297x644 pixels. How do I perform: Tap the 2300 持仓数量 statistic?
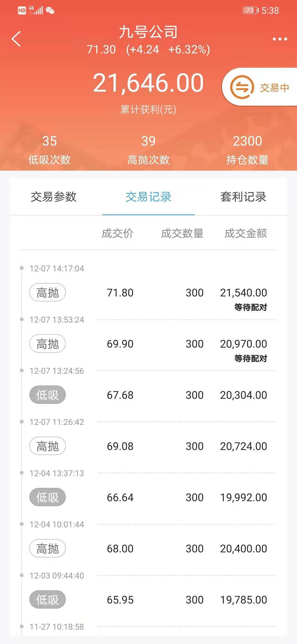pos(247,150)
